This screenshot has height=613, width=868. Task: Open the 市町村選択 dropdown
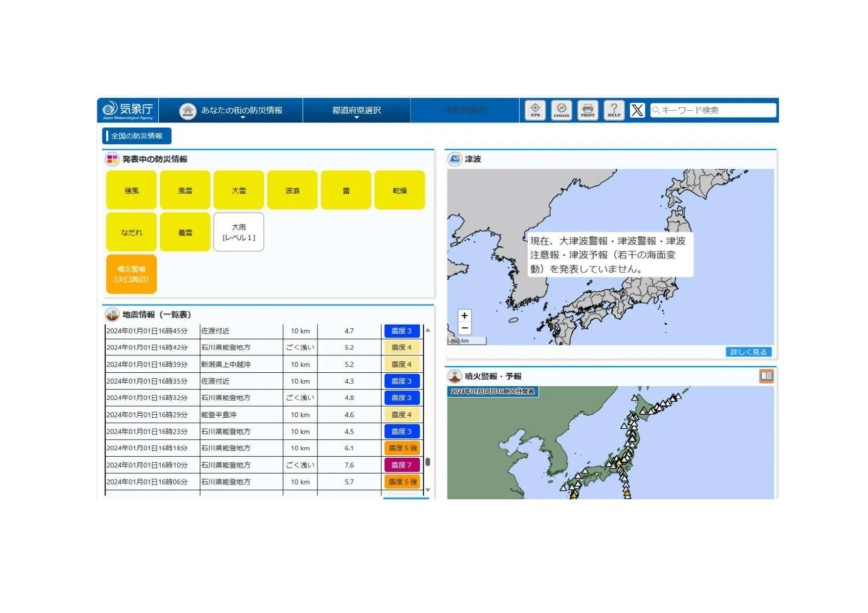pos(464,110)
